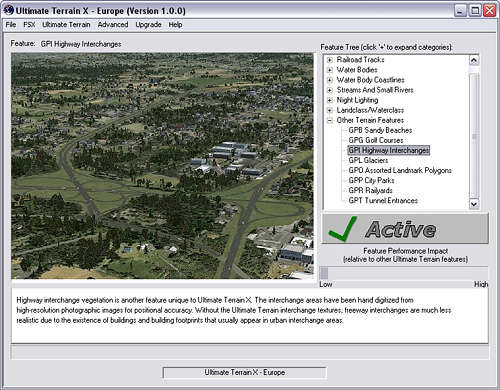Viewport: 500px width, 390px height.
Task: Open the File menu
Action: point(11,25)
